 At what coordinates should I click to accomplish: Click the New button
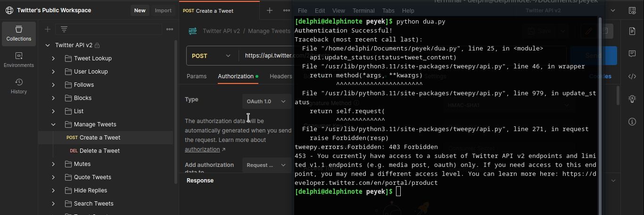pos(140,10)
